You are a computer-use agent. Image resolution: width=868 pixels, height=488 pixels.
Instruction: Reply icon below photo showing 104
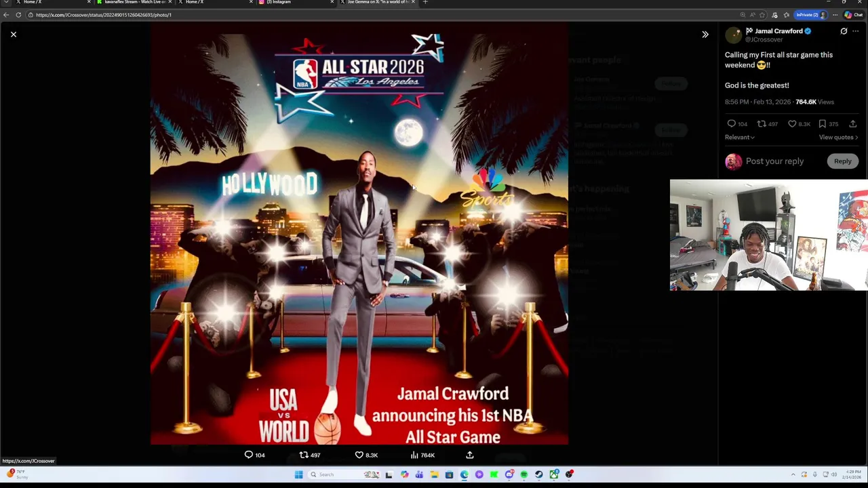click(x=254, y=455)
